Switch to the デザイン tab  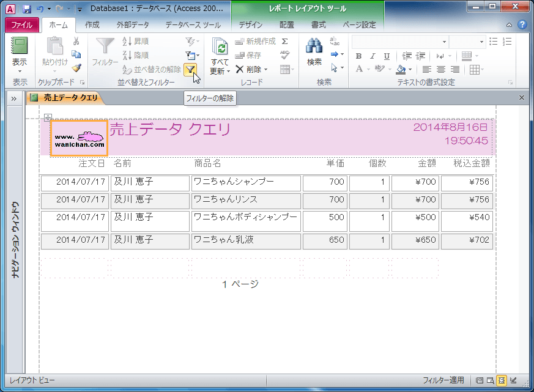pyautogui.click(x=251, y=25)
